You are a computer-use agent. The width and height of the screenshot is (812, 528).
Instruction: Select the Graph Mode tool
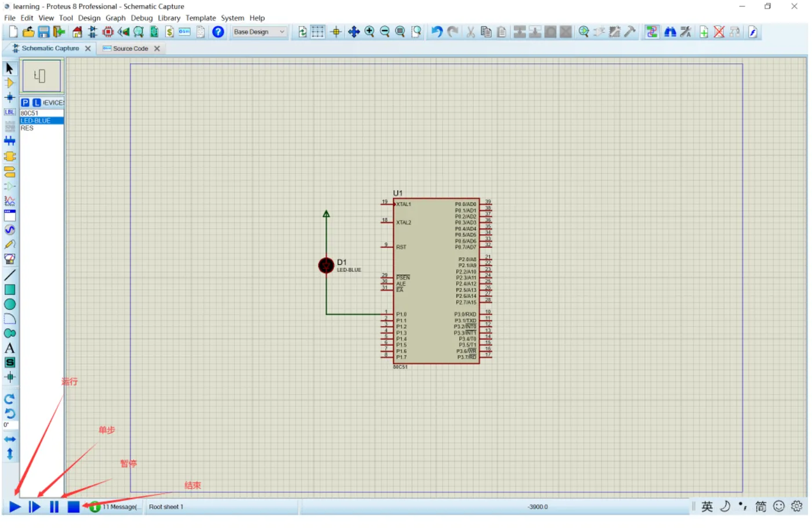click(x=9, y=201)
